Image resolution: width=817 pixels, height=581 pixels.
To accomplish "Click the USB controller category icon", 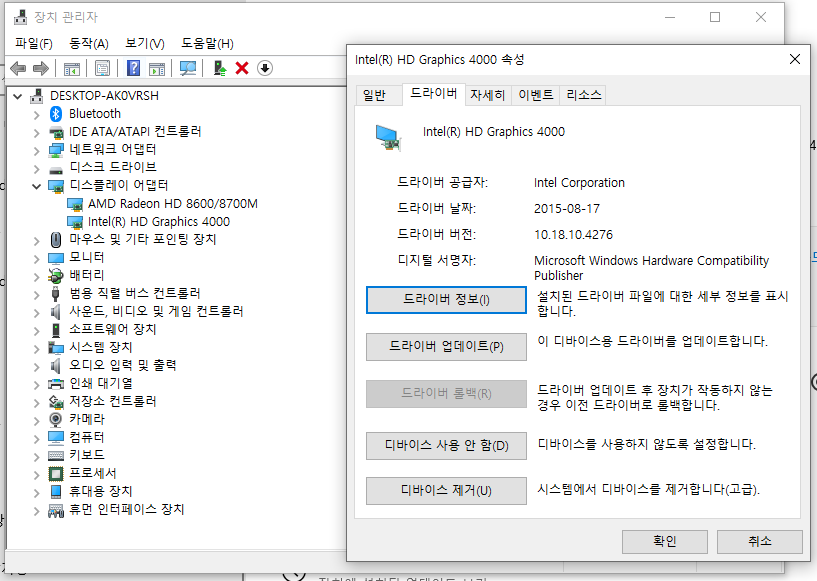I will click(x=56, y=294).
